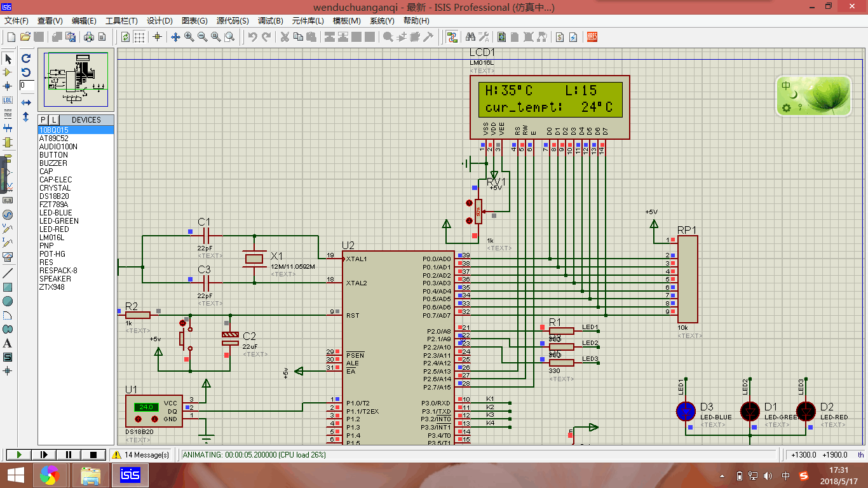868x488 pixels.
Task: Open the 文件(F) menu
Action: [17, 21]
